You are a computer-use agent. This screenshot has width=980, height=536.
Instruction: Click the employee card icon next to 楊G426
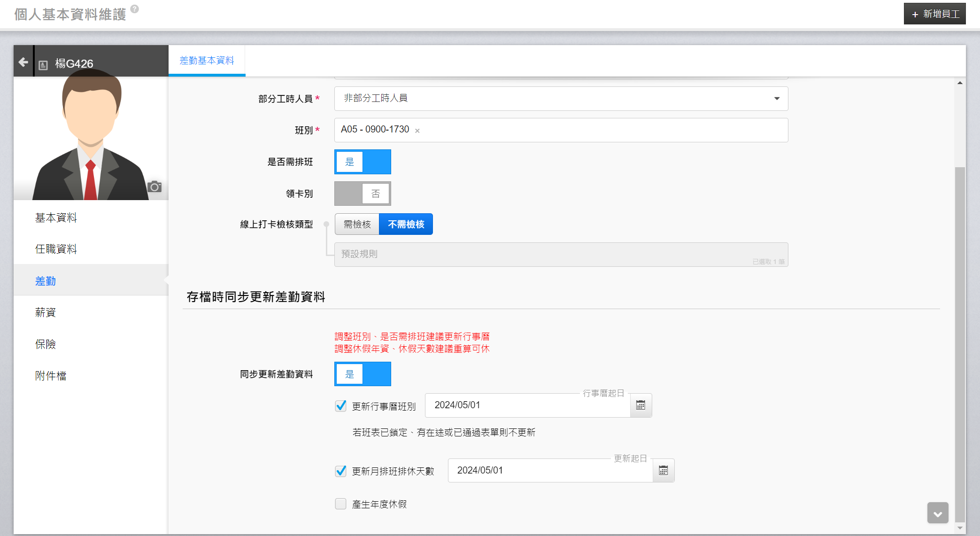point(43,65)
